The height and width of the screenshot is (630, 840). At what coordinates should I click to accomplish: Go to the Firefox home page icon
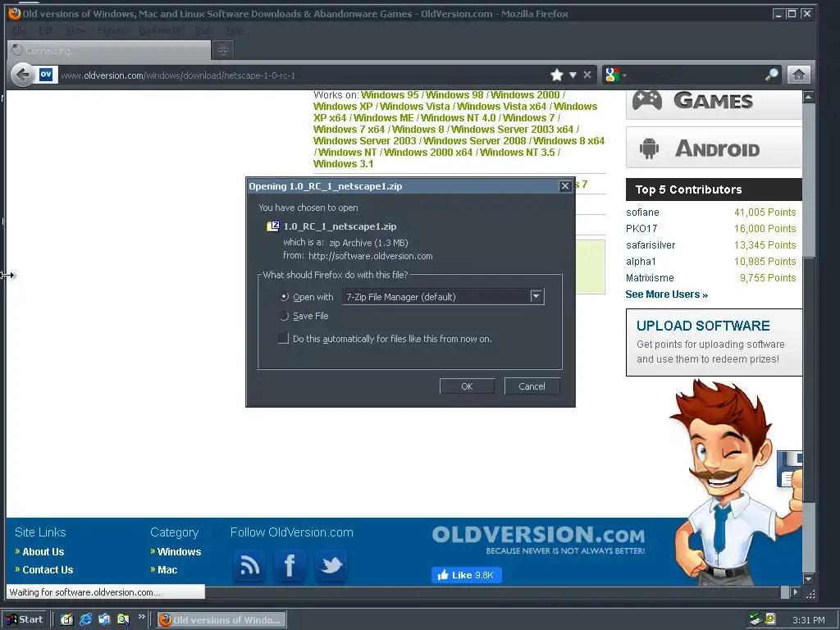click(798, 75)
